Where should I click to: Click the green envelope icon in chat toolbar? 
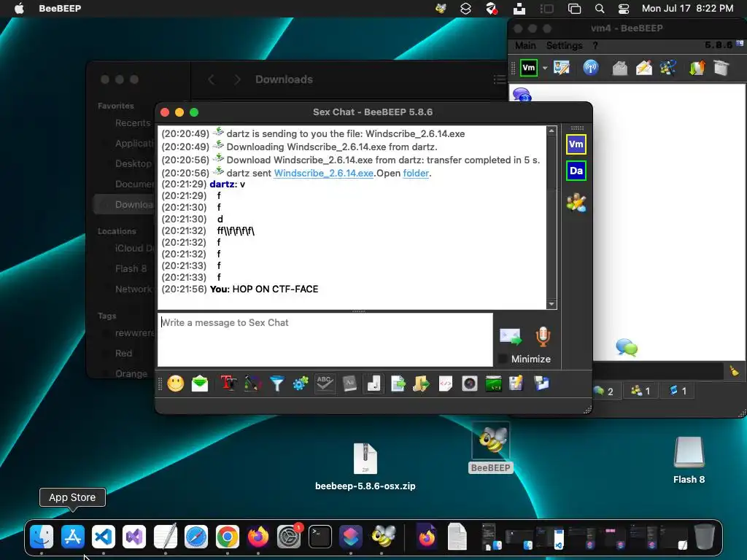(200, 384)
